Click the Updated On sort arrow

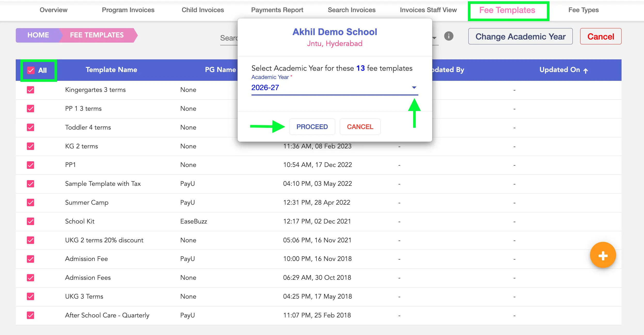pos(586,70)
